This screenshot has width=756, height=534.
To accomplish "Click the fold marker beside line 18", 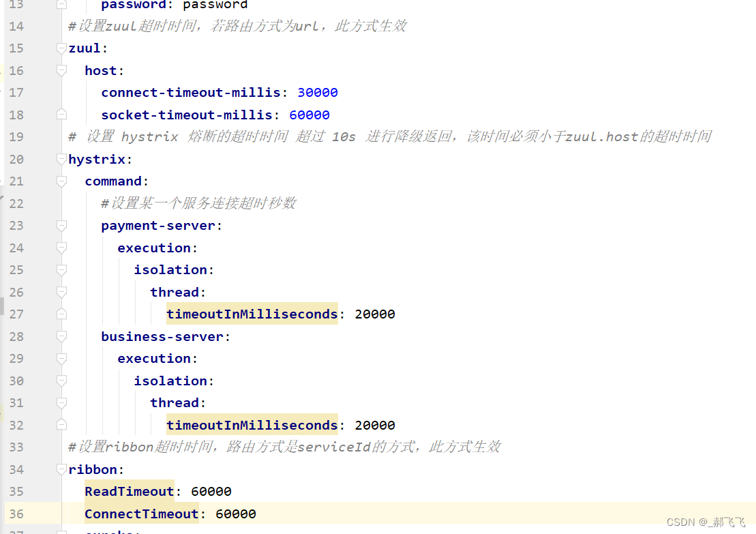I will pos(61,115).
